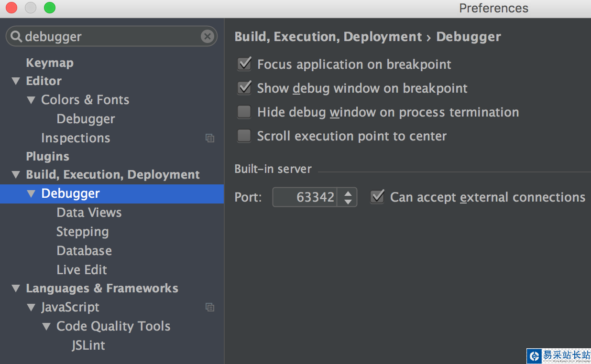591x364 pixels.
Task: Collapse the Editor tree node
Action: (16, 81)
